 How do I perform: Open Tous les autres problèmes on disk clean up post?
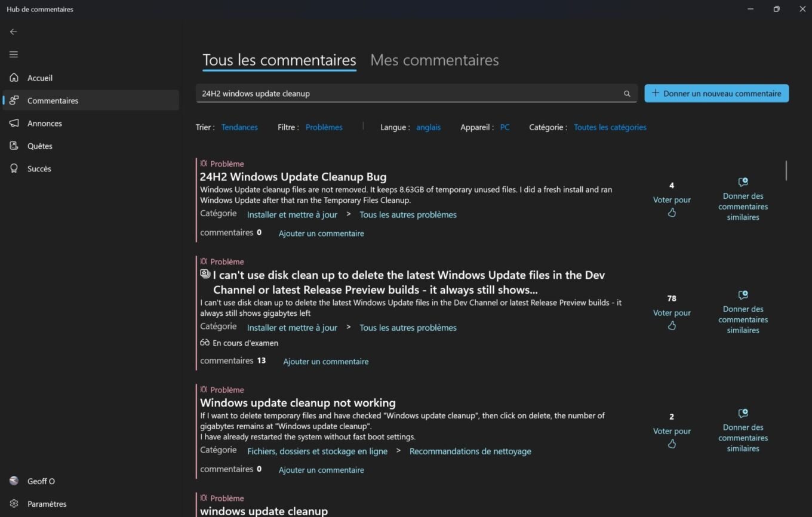pos(408,328)
